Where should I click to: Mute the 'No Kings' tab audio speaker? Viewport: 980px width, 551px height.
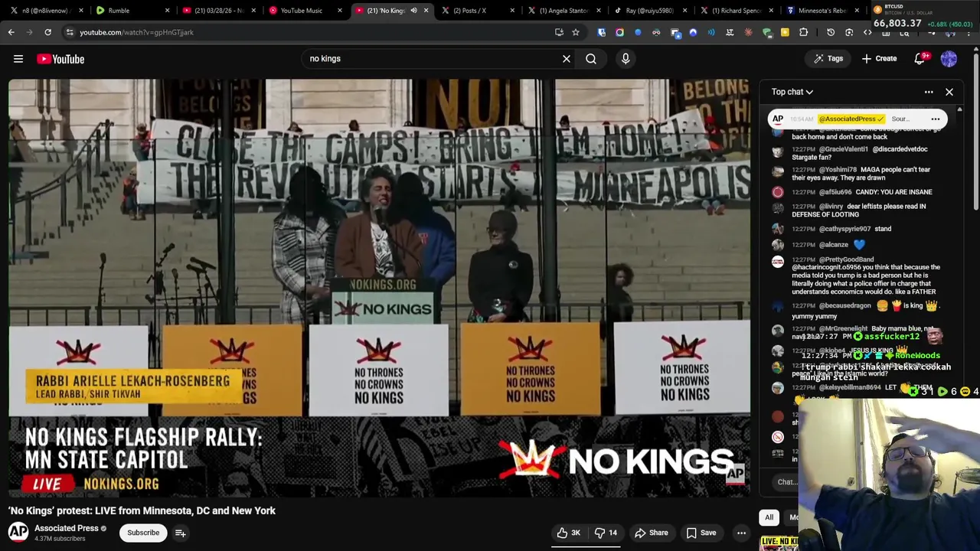(413, 11)
